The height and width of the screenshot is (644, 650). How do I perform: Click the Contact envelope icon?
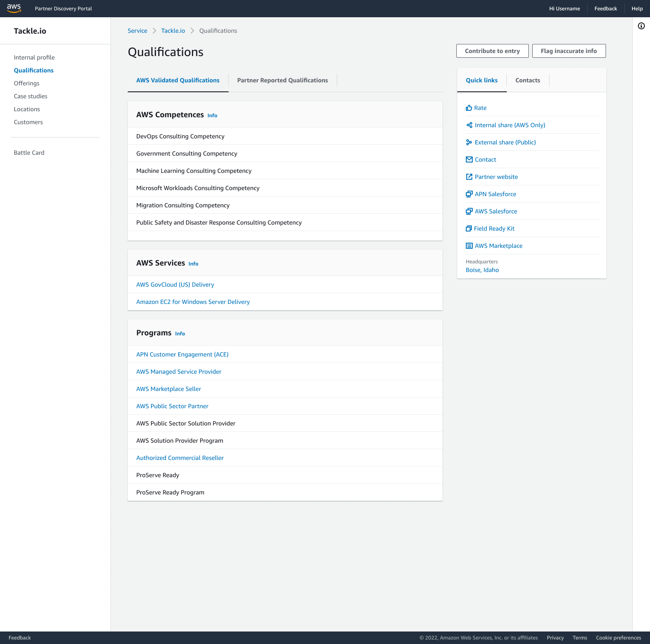click(x=469, y=159)
